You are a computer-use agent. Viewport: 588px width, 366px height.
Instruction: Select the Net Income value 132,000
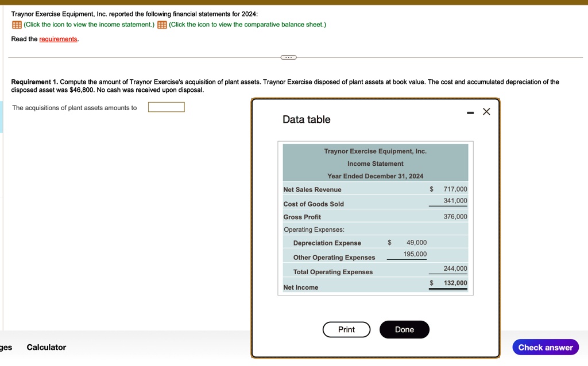pyautogui.click(x=455, y=283)
